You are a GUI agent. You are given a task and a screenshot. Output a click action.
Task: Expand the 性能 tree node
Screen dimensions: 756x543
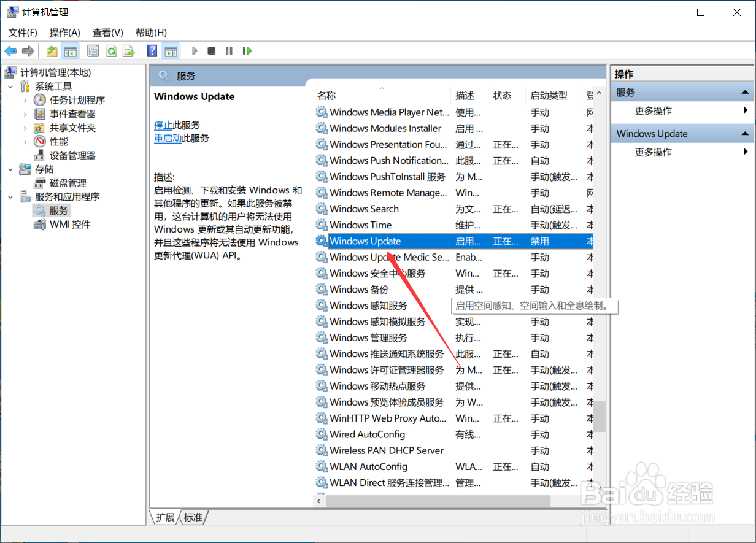(25, 142)
